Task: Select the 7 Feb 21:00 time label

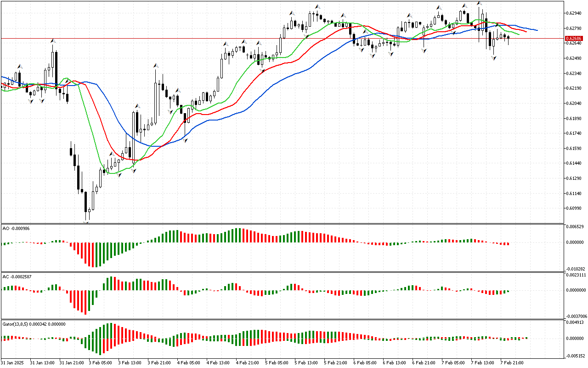Action: [512, 362]
